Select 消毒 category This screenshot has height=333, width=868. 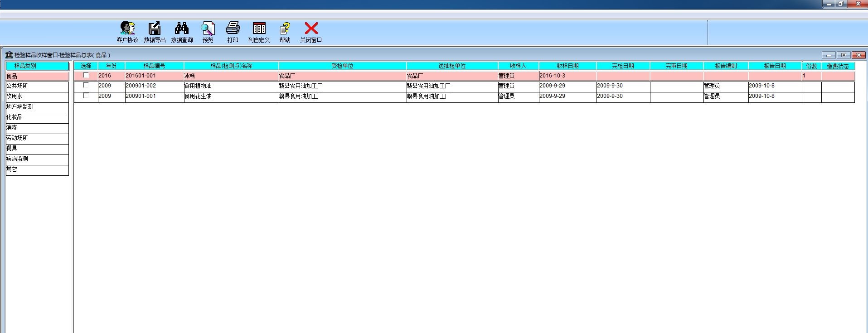click(37, 128)
